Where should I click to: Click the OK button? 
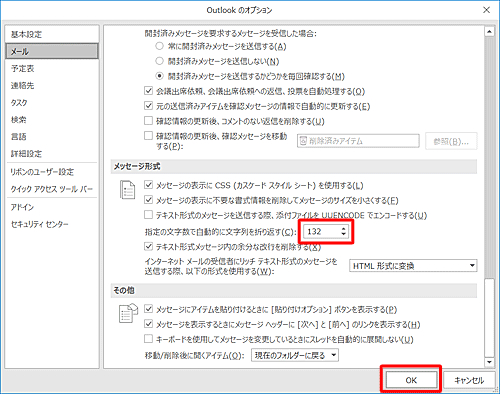[x=411, y=380]
